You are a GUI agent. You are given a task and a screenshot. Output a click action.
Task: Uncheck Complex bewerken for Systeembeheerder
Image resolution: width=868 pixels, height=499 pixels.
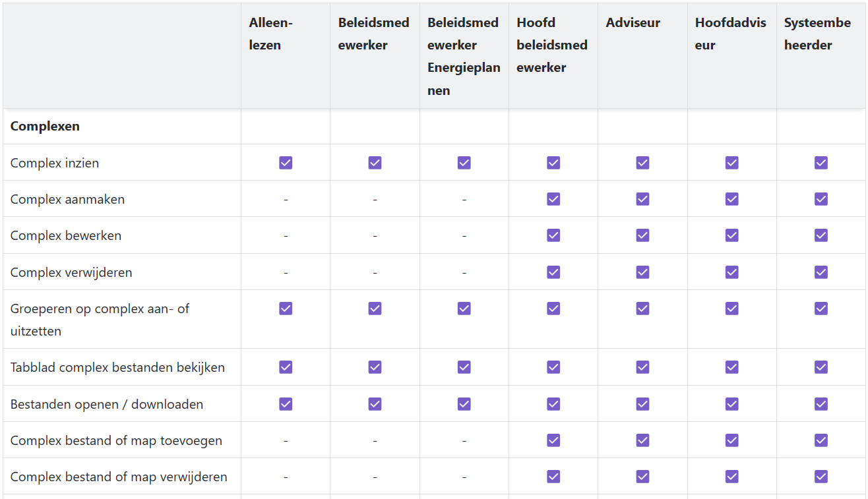(821, 235)
